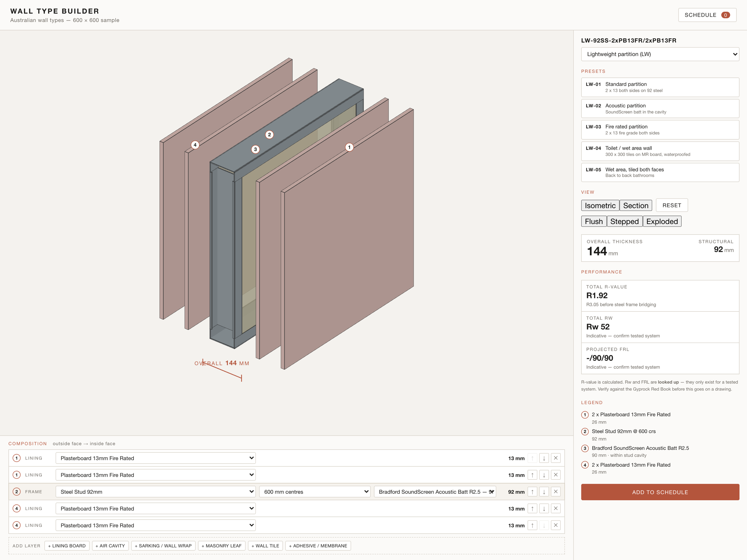This screenshot has height=560, width=747.
Task: Click the Overall 144 mm dimension label
Action: point(222,363)
